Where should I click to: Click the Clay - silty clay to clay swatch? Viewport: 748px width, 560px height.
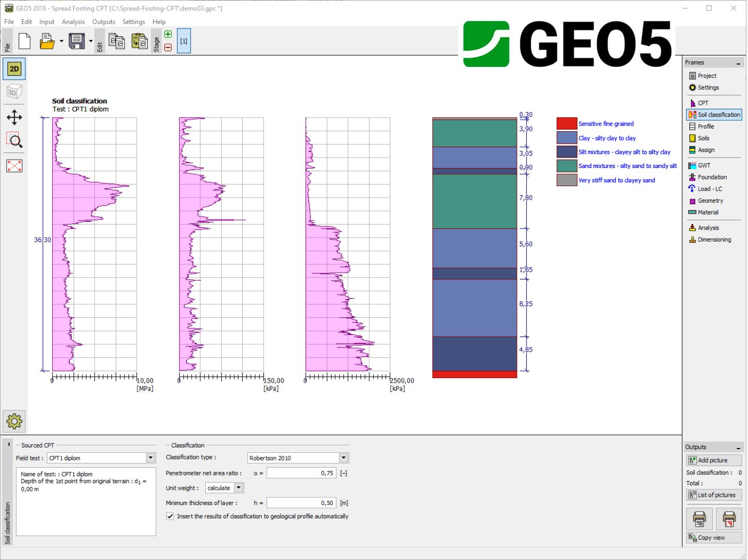pyautogui.click(x=567, y=138)
